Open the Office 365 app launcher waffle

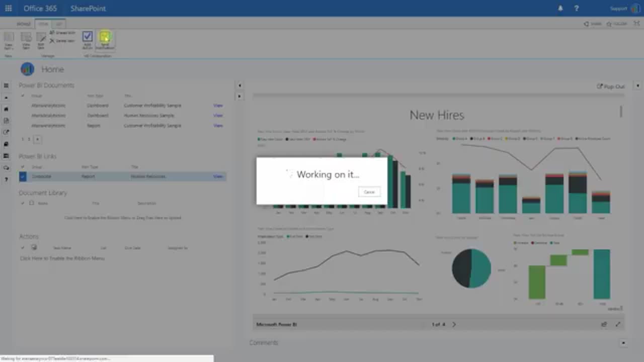tap(8, 9)
